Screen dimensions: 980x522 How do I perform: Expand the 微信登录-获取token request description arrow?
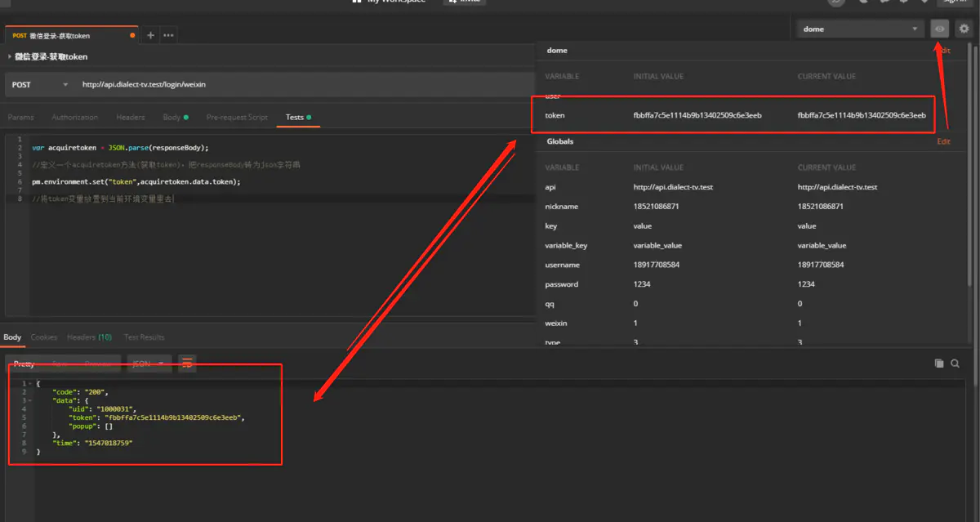click(x=9, y=57)
